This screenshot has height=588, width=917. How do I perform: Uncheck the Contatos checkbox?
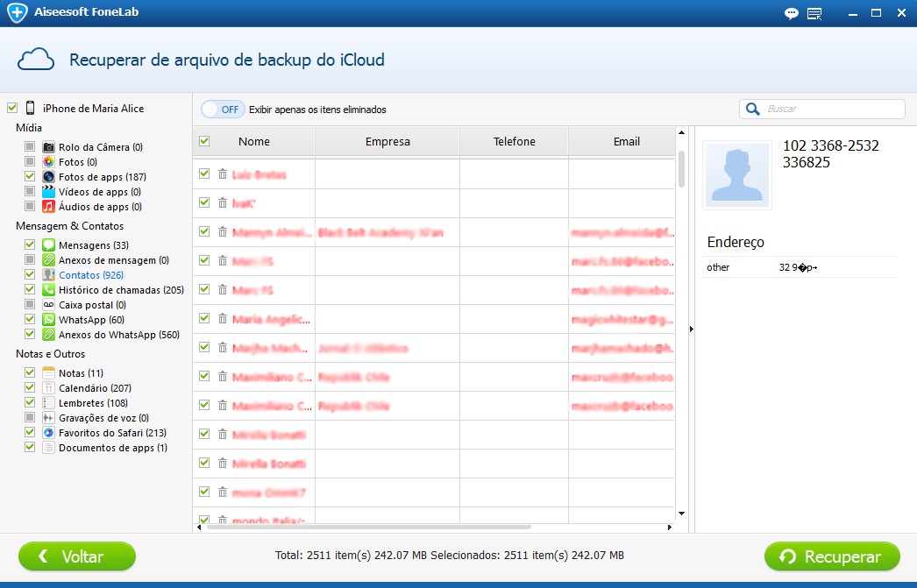point(30,274)
